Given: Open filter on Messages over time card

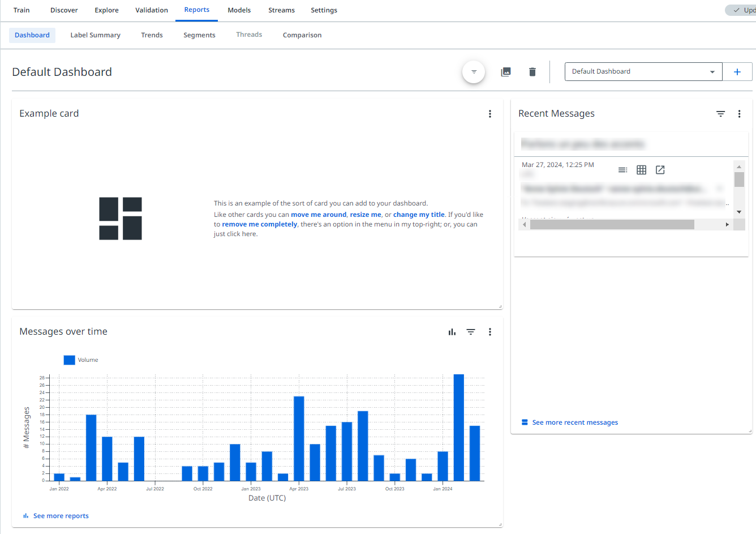Looking at the screenshot, I should pos(470,332).
